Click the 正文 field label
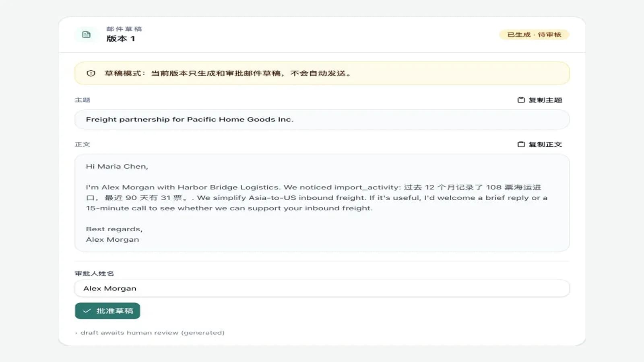The height and width of the screenshot is (362, 644). tap(83, 144)
